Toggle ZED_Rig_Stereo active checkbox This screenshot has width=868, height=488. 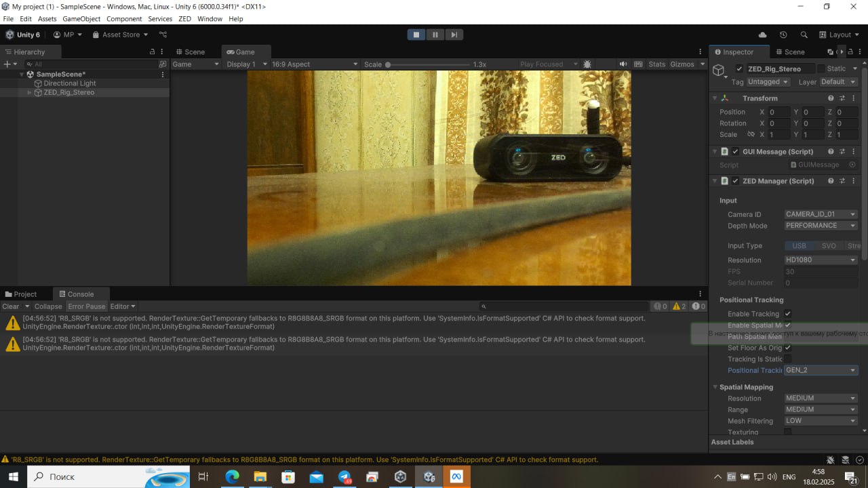(x=739, y=68)
